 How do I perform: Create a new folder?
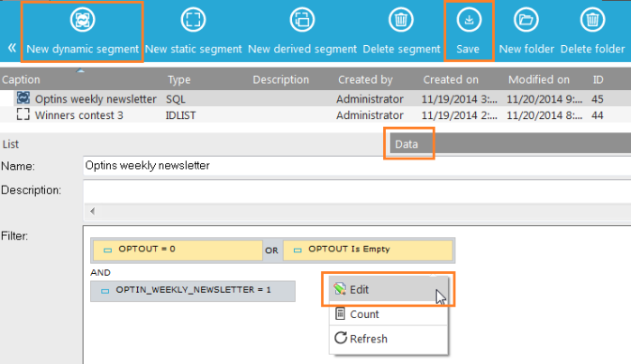pos(525,19)
